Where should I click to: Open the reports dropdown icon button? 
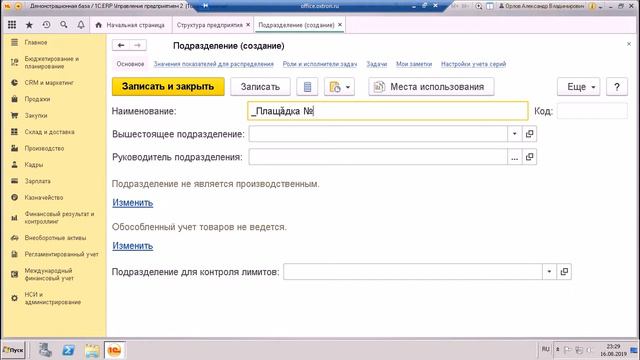pos(339,87)
